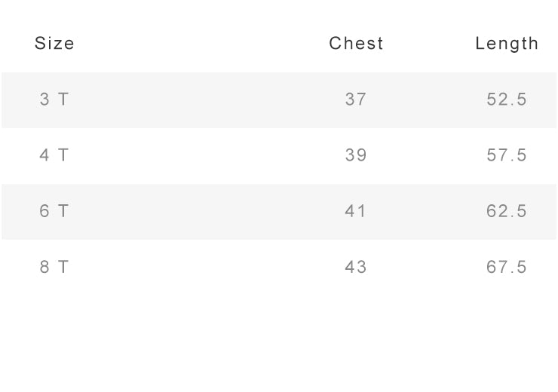Click length value 62.5
This screenshot has width=558, height=392.
[x=507, y=211]
